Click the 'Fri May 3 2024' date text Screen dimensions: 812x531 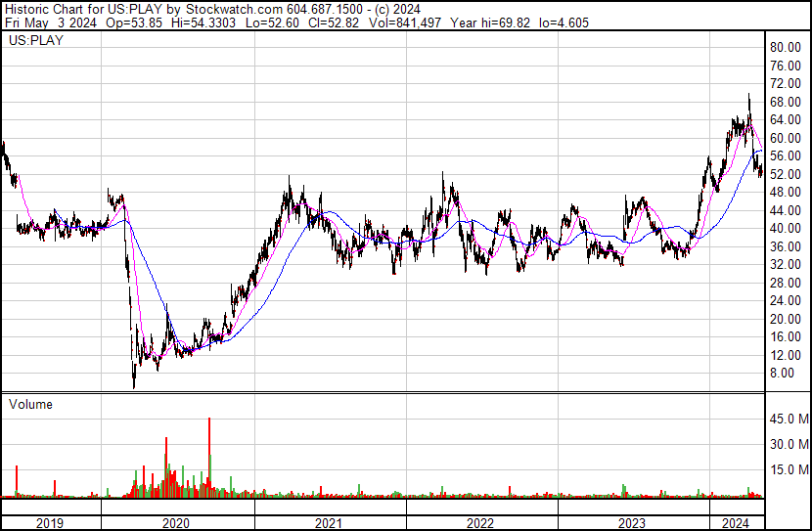coord(51,22)
